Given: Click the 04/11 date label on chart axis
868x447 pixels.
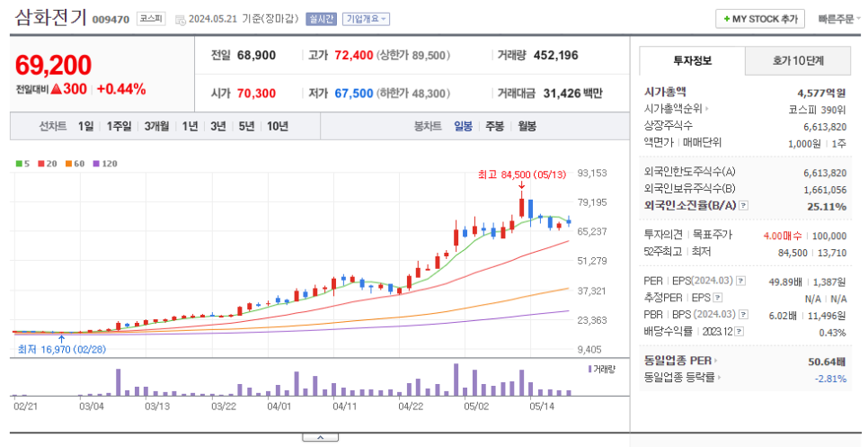Looking at the screenshot, I should click(x=345, y=407).
